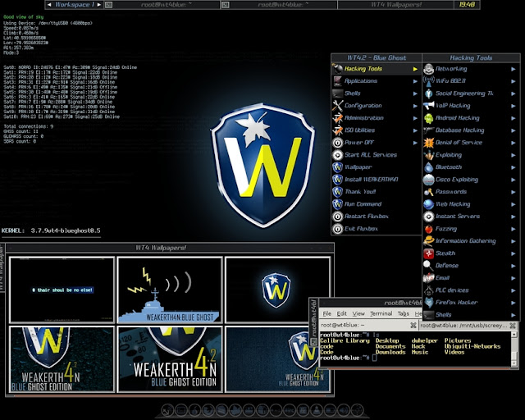Click the Ubiquiti-Networks folder name in terminal
This screenshot has width=525, height=420.
(472, 346)
